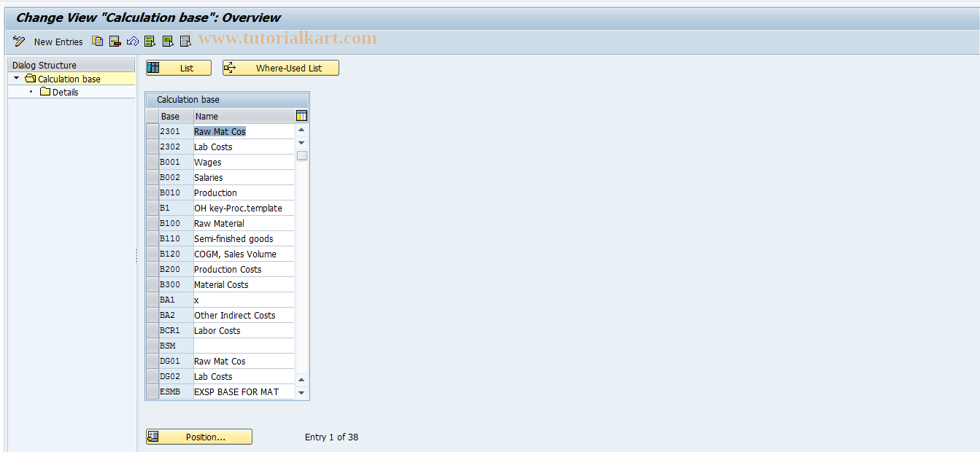Select row selector for base B120
Image resolution: width=980 pixels, height=452 pixels.
pyautogui.click(x=152, y=254)
